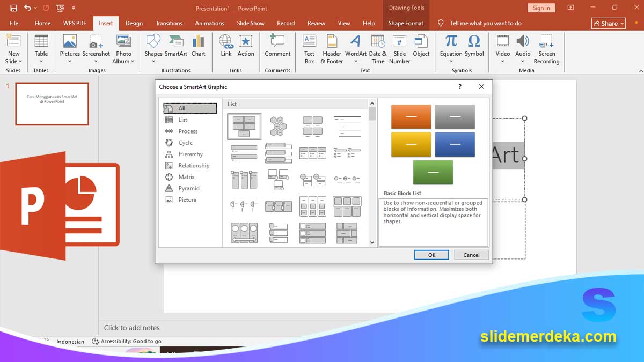Click the Object insert icon
The height and width of the screenshot is (362, 644).
(x=421, y=46)
